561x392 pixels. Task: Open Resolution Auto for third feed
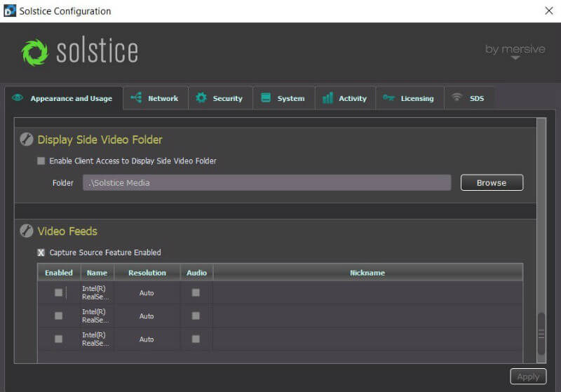point(147,339)
